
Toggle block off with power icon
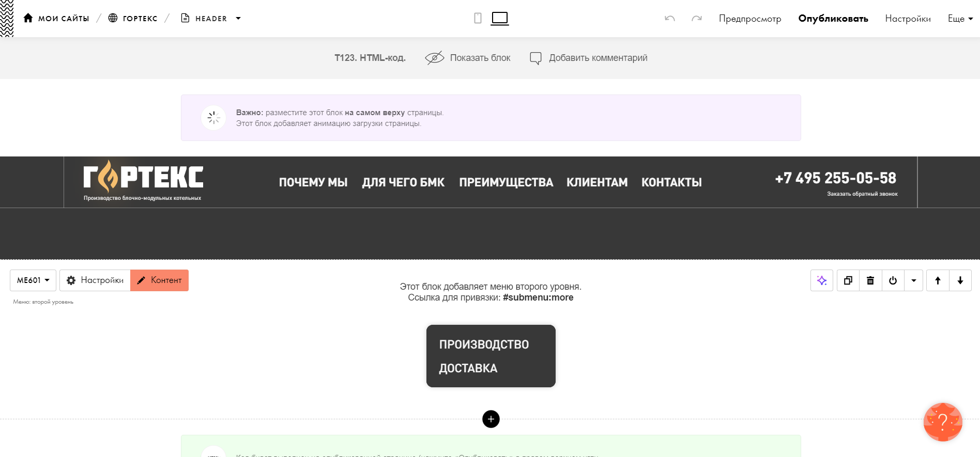click(893, 280)
